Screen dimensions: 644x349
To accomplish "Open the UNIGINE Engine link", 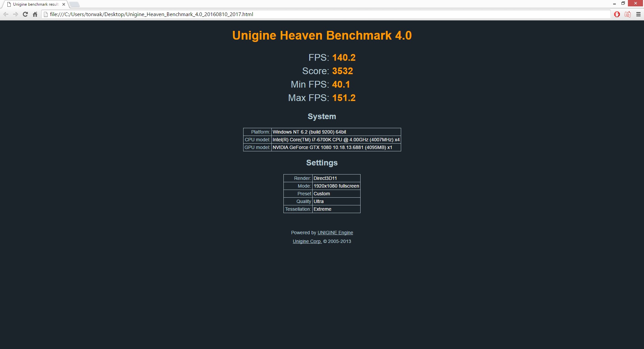I will [335, 233].
